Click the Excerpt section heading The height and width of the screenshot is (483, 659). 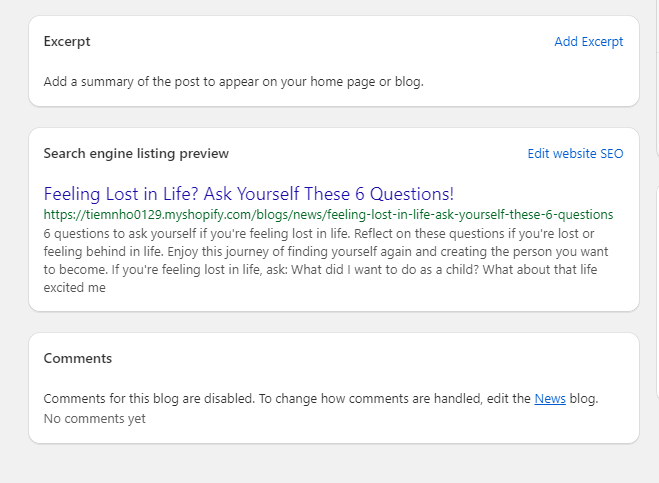coord(67,42)
